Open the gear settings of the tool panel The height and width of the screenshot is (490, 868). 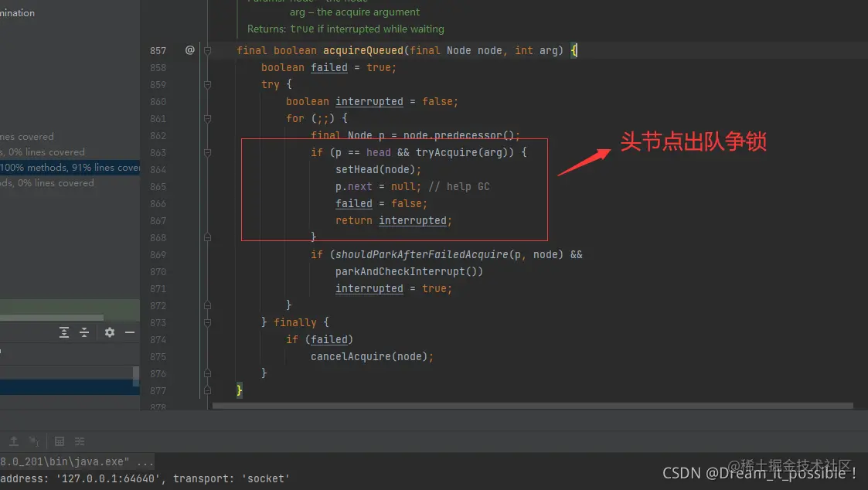tap(110, 332)
